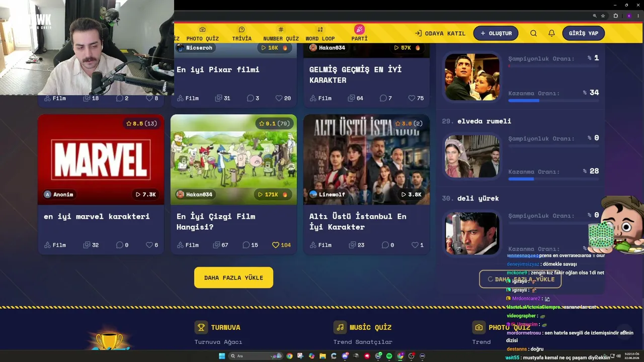Screen dimensions: 644x362
Task: Open author Anonim on Marvel card
Action: coord(59,195)
